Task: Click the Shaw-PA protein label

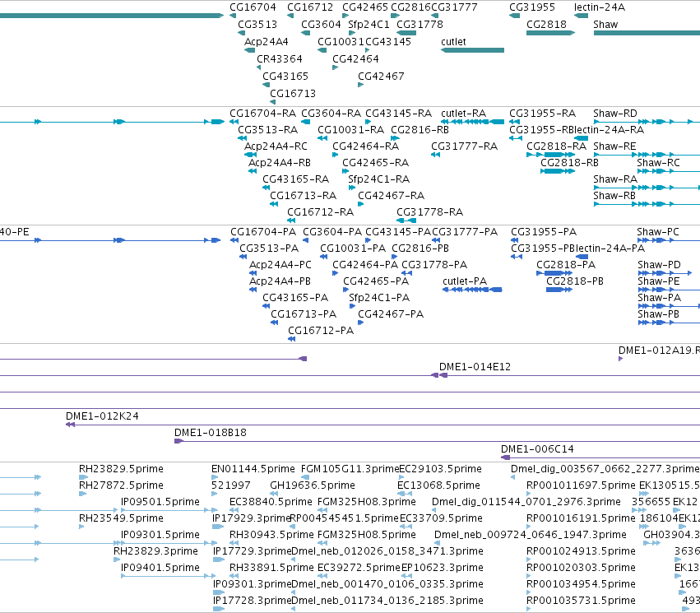Action: click(660, 298)
